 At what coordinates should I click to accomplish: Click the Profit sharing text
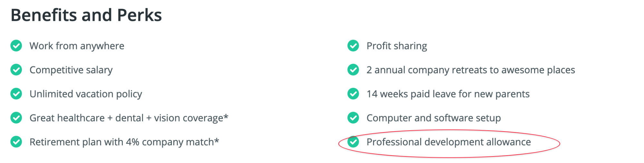(x=397, y=46)
